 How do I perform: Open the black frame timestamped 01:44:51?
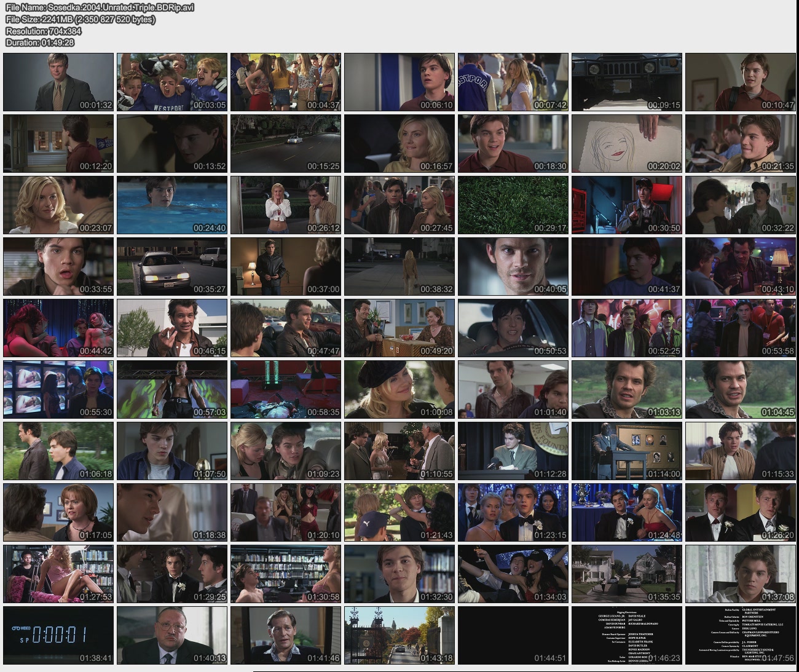coord(513,635)
